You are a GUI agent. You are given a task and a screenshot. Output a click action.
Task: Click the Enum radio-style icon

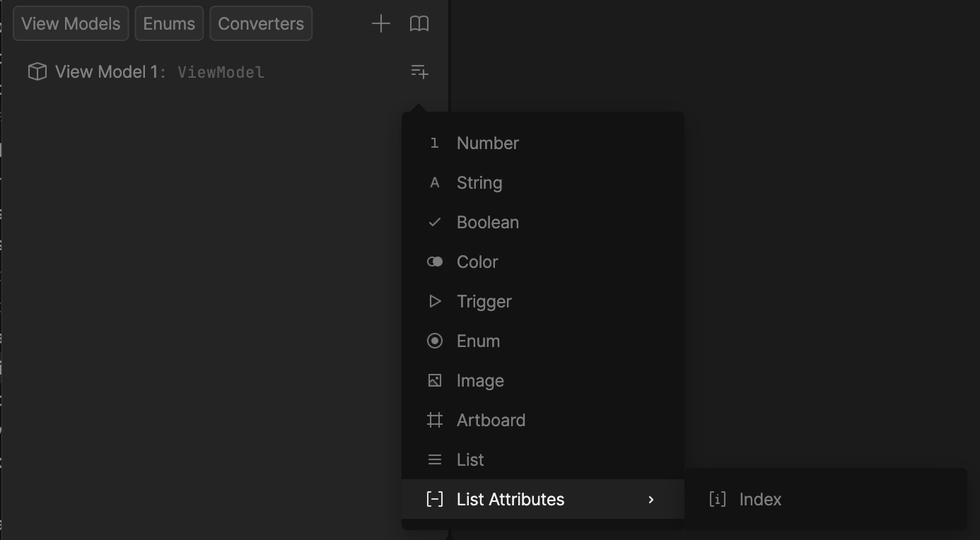tap(434, 341)
